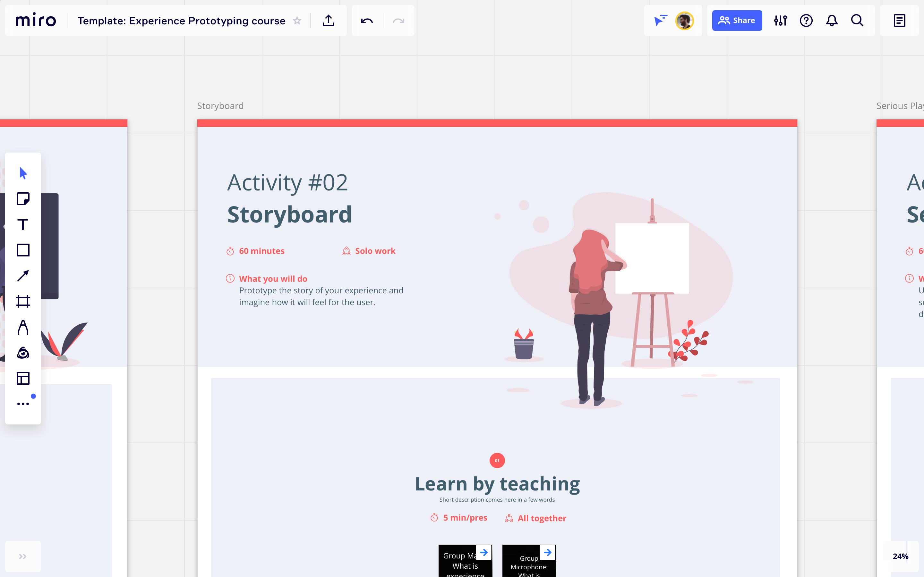Select the sticky note tool

click(x=23, y=199)
